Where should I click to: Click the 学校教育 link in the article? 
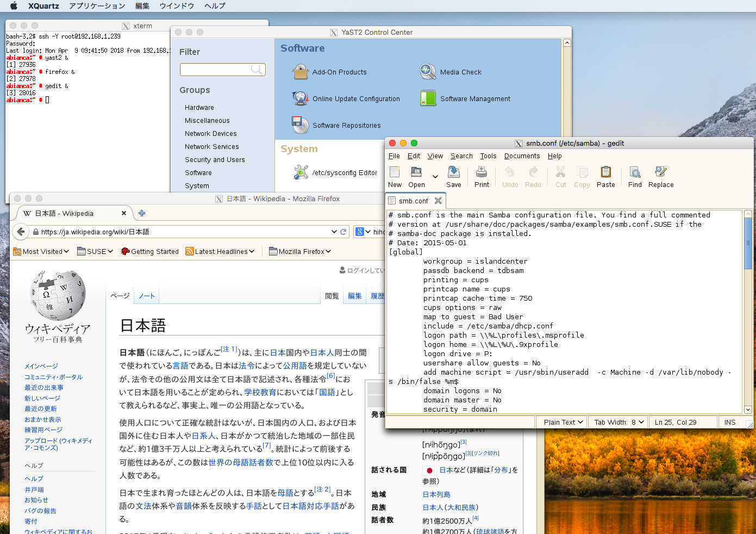pyautogui.click(x=260, y=392)
